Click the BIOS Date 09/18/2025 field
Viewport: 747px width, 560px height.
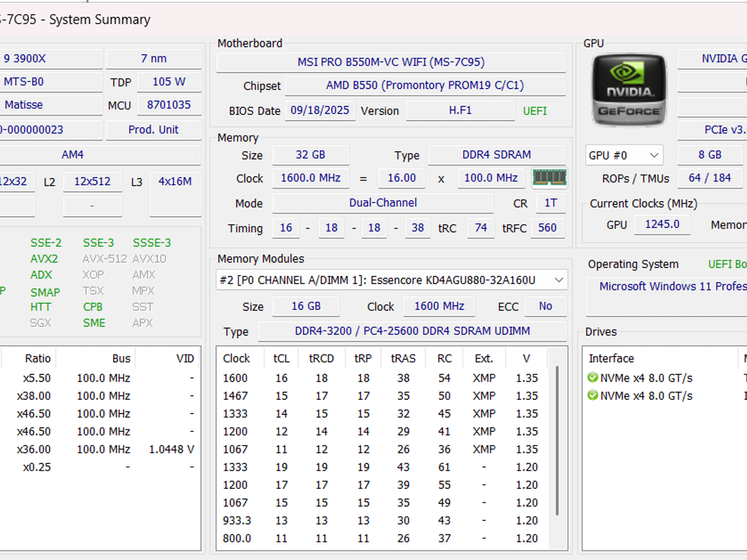point(320,110)
